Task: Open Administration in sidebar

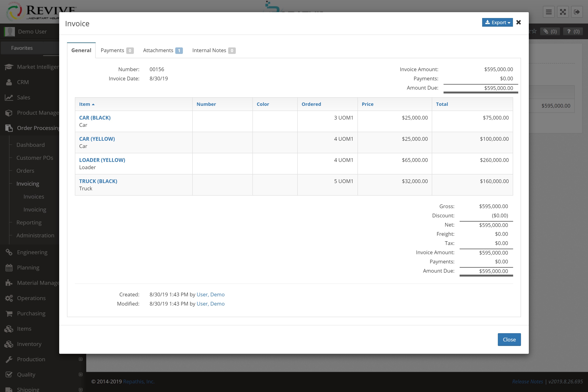Action: (35, 236)
